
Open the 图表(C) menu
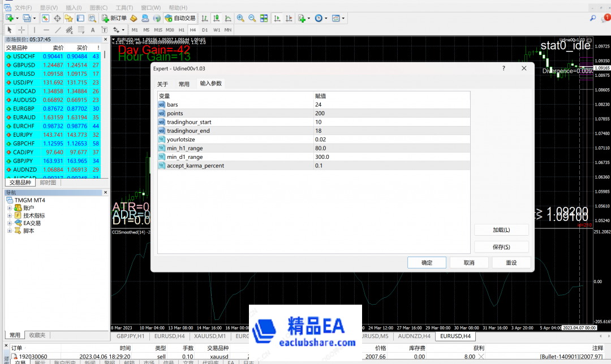click(98, 7)
